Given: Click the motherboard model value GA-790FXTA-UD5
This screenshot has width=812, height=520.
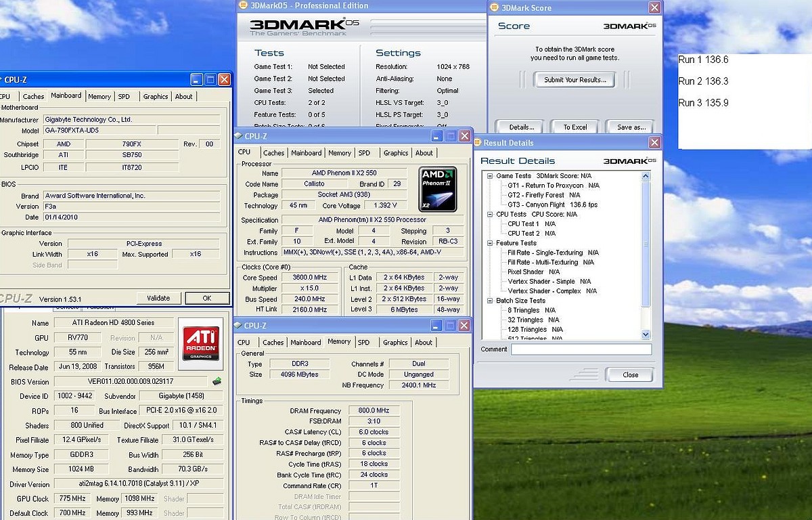Looking at the screenshot, I should [x=99, y=131].
